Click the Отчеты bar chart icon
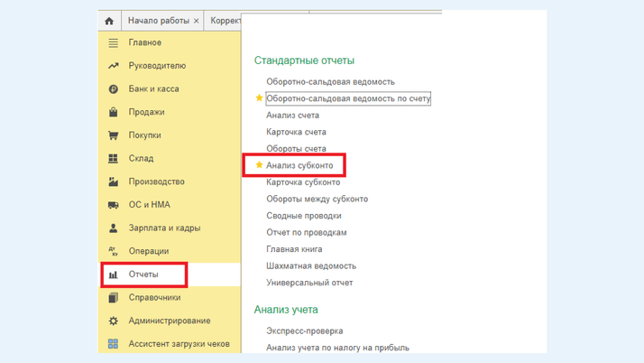The width and height of the screenshot is (644, 363). pyautogui.click(x=114, y=275)
